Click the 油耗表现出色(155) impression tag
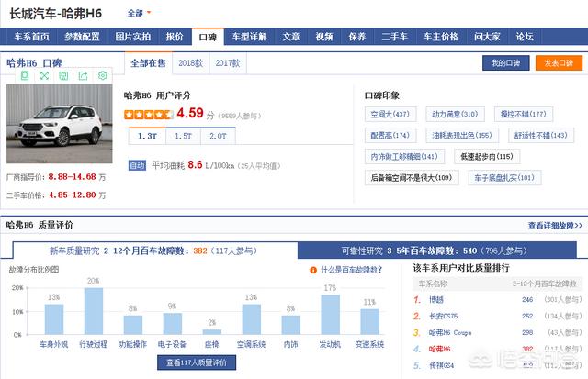 pos(462,135)
